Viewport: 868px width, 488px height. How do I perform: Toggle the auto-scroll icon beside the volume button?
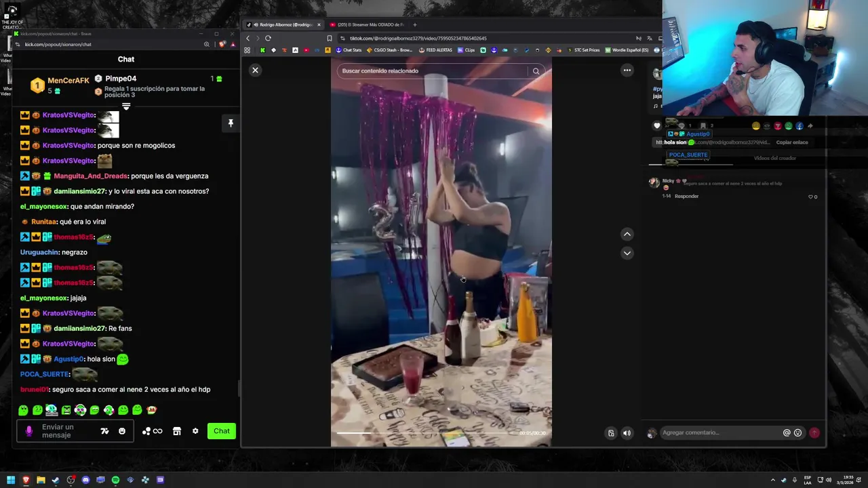pyautogui.click(x=611, y=433)
